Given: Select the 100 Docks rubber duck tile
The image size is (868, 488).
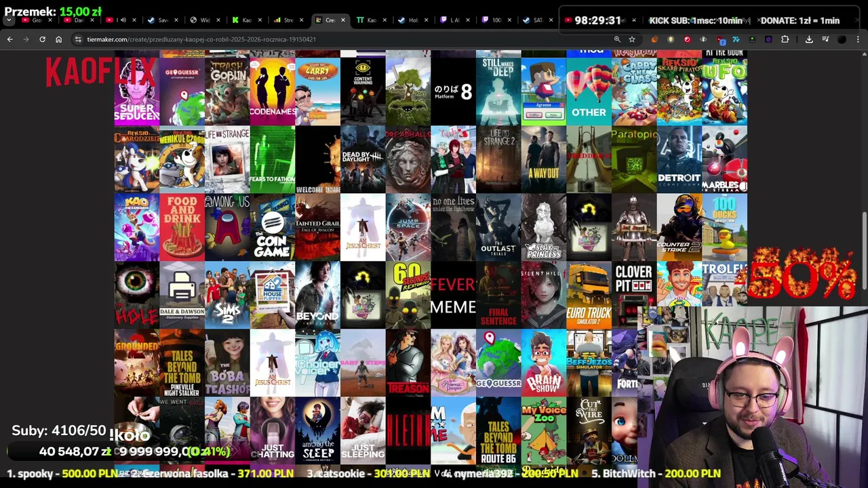Looking at the screenshot, I should tap(725, 227).
